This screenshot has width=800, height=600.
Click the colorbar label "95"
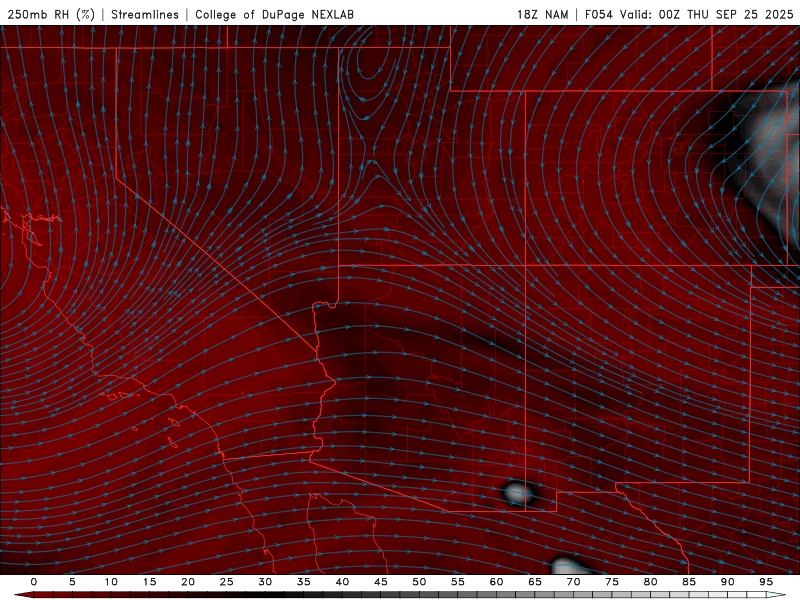click(x=766, y=582)
